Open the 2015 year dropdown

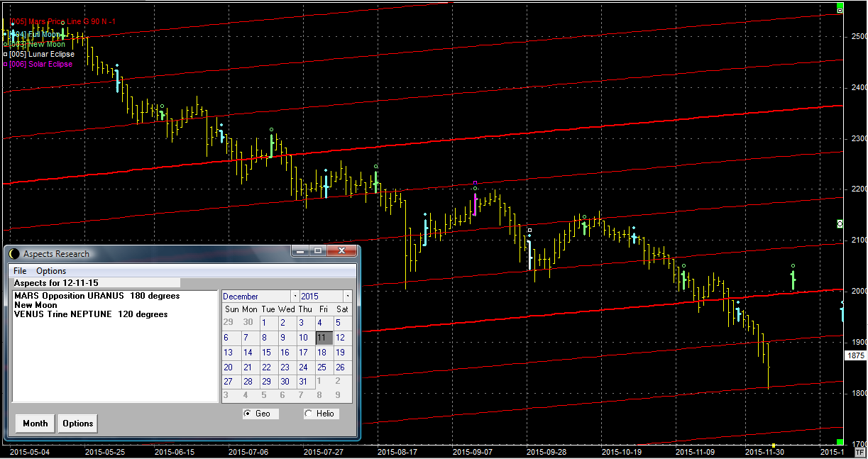coord(347,296)
